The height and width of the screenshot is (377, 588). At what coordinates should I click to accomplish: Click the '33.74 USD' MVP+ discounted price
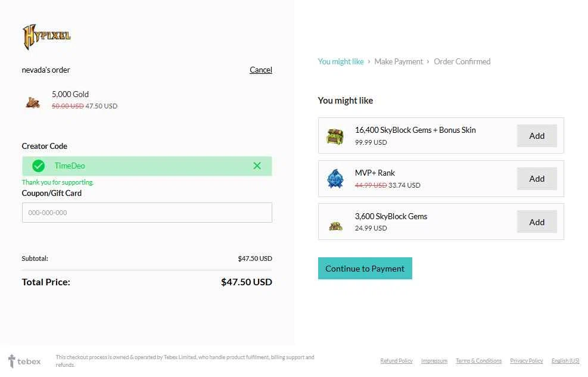pos(405,185)
